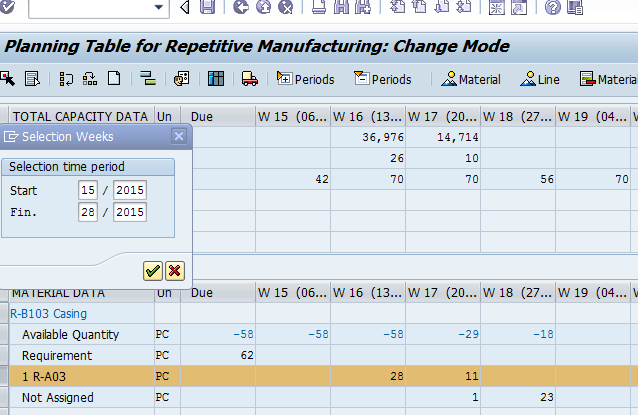Click upper table W 18 column header

pos(518,117)
